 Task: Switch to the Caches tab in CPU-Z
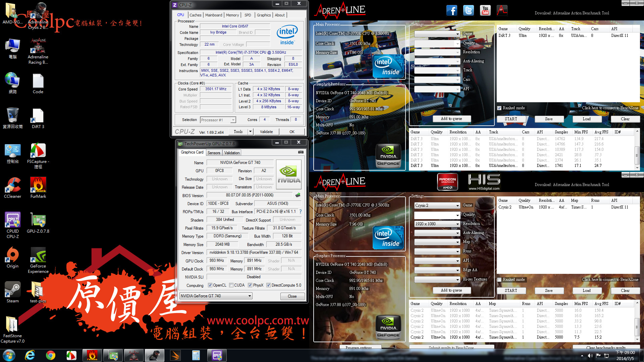pos(196,15)
